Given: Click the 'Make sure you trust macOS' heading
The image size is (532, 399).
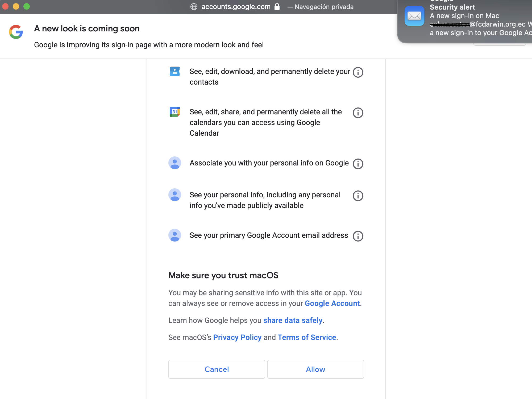Looking at the screenshot, I should click(x=223, y=275).
